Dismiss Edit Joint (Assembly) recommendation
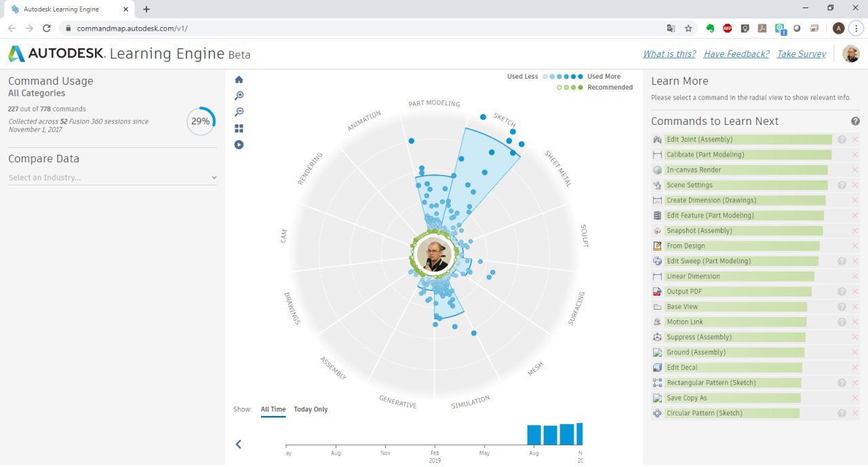 coord(854,139)
